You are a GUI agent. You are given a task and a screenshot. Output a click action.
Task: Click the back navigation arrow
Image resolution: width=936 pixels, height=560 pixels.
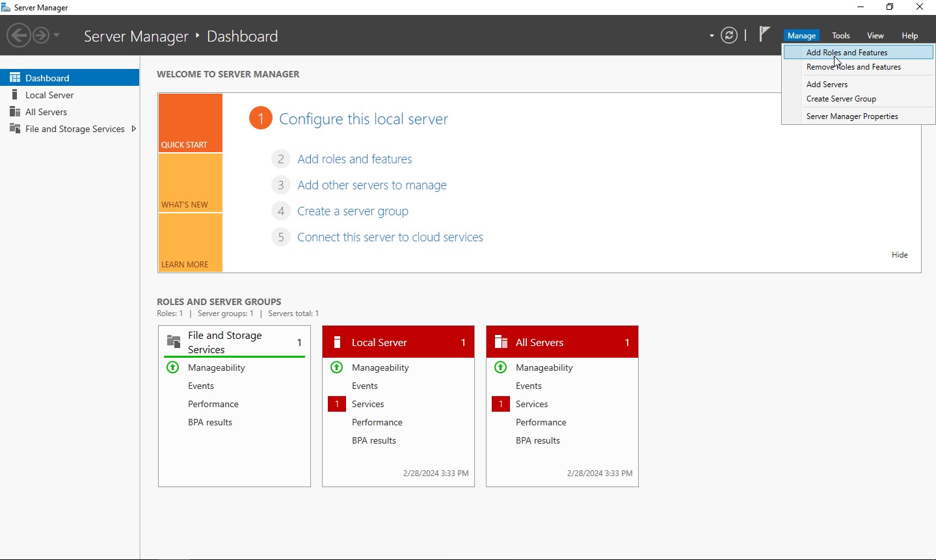(19, 34)
